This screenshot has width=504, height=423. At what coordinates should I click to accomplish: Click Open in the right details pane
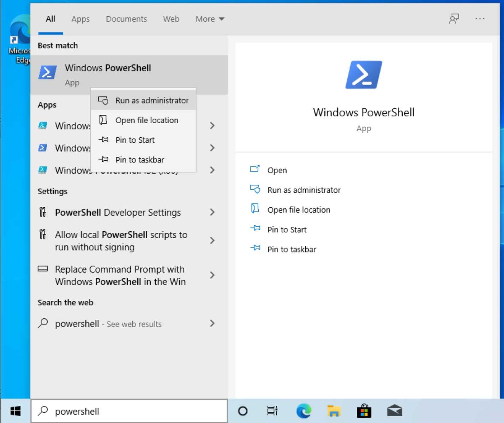[277, 170]
